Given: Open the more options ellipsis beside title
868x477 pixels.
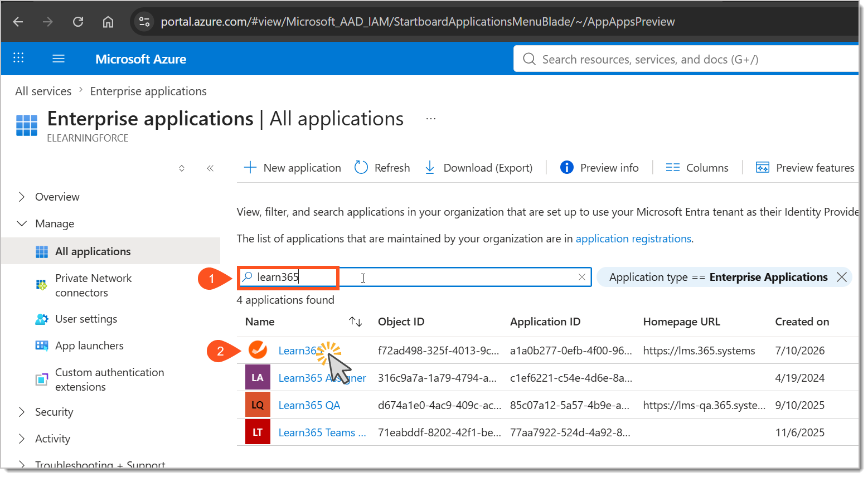Looking at the screenshot, I should click(x=431, y=119).
